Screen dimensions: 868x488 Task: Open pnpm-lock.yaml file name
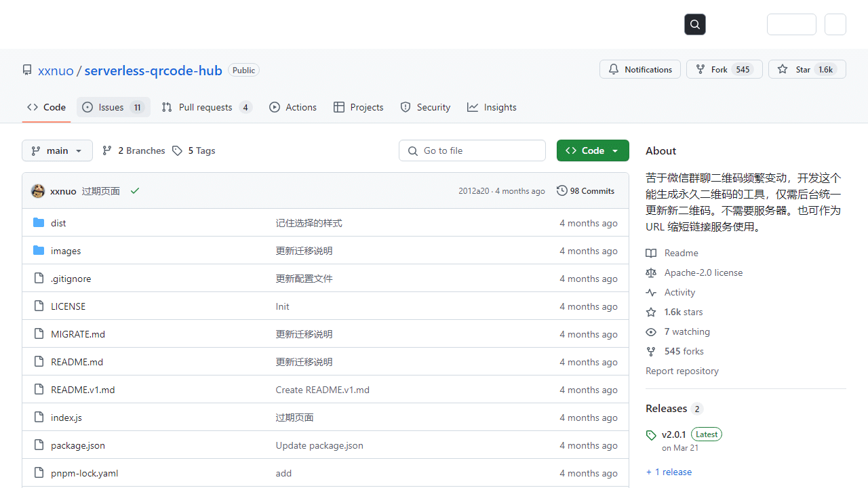pyautogui.click(x=84, y=473)
